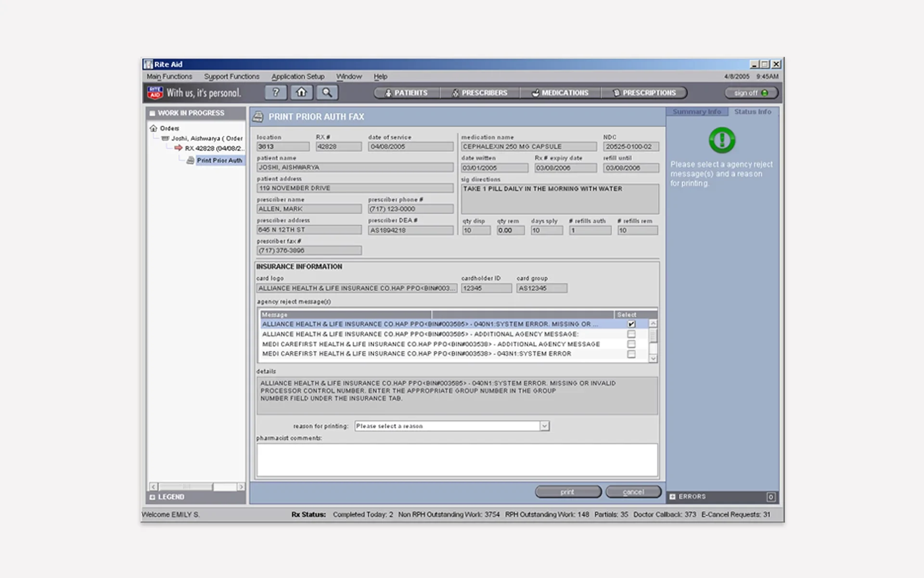Open the Main Functions menu
924x578 pixels.
[x=169, y=77]
